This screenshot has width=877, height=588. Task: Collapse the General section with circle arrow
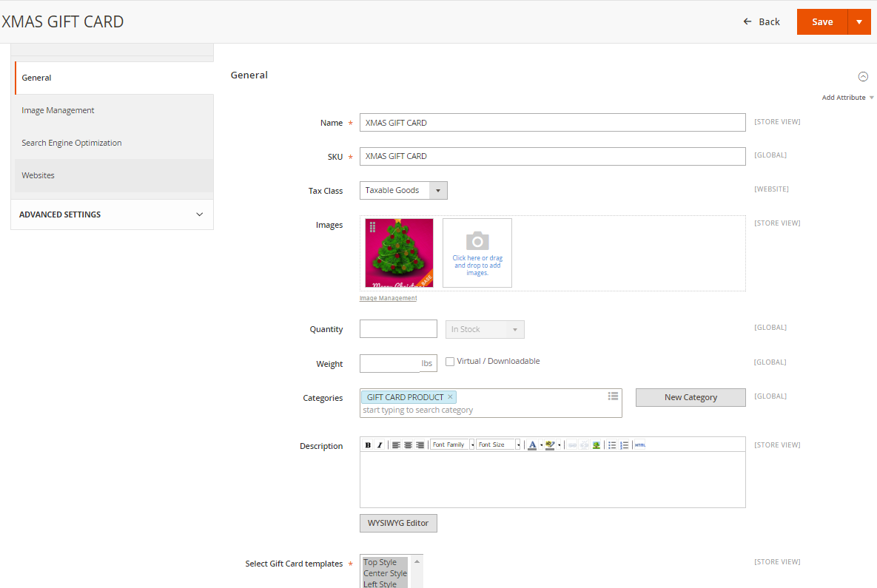[x=863, y=77]
